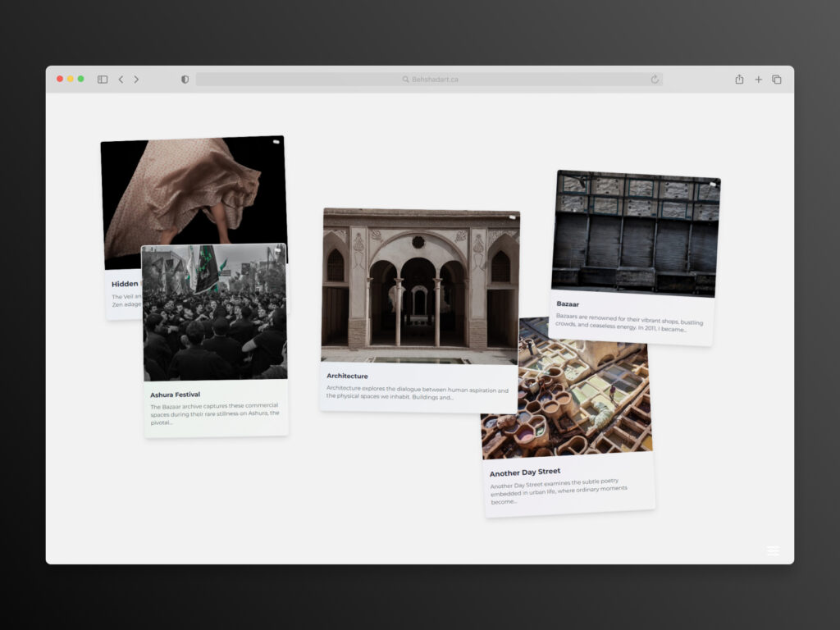The height and width of the screenshot is (630, 840).
Task: Open the Ashura Festival crowd photo
Action: click(215, 316)
